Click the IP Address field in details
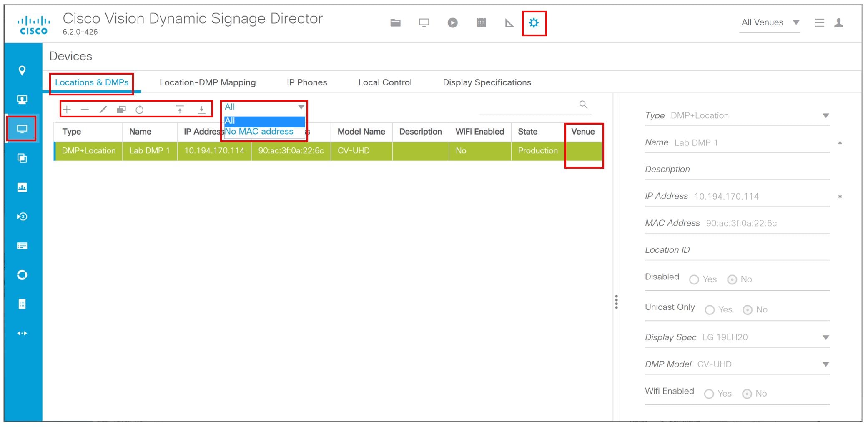Image resolution: width=868 pixels, height=429 pixels. (737, 196)
